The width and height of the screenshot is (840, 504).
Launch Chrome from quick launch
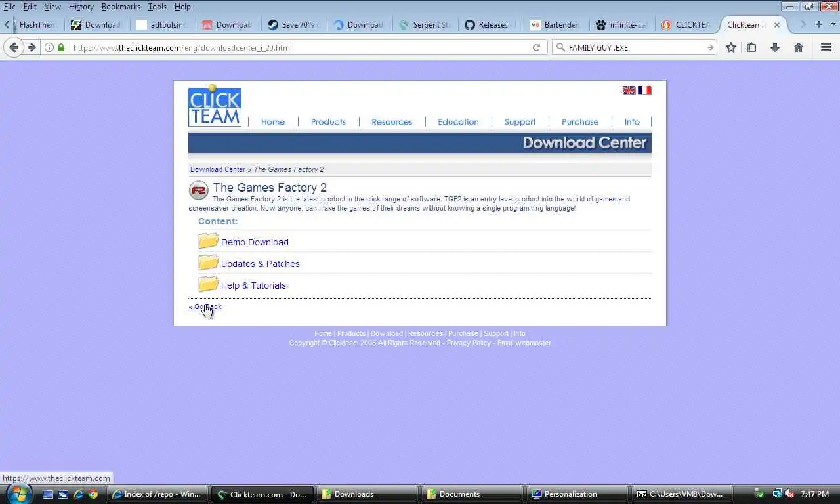93,494
